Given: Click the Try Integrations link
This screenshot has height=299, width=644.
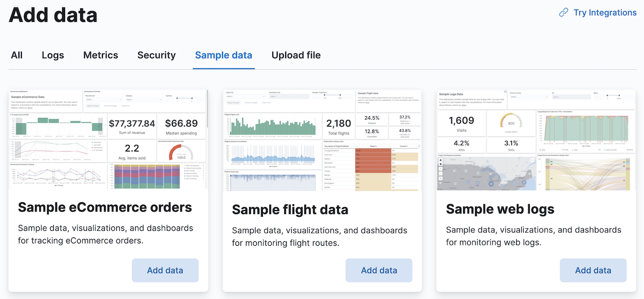Looking at the screenshot, I should (x=605, y=12).
